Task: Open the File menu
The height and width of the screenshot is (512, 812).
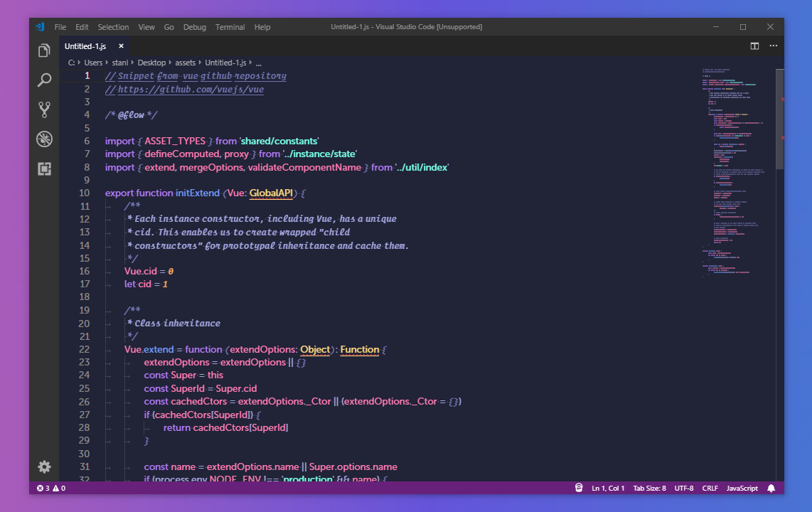Action: click(x=60, y=27)
